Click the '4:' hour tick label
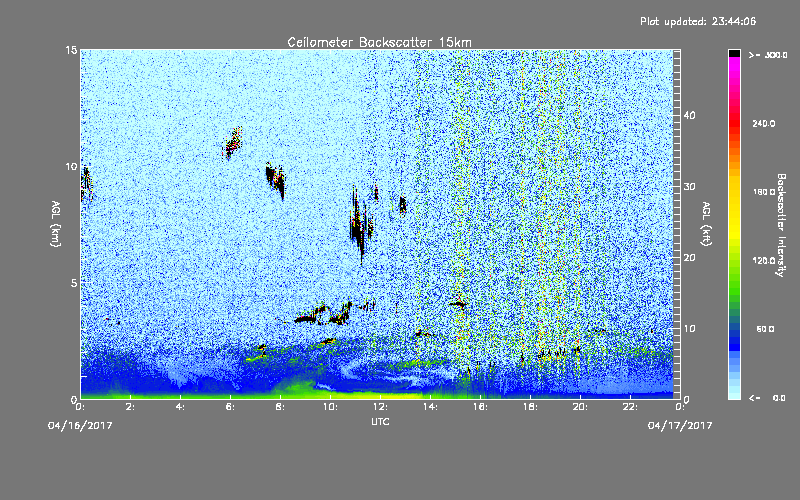 pos(181,407)
